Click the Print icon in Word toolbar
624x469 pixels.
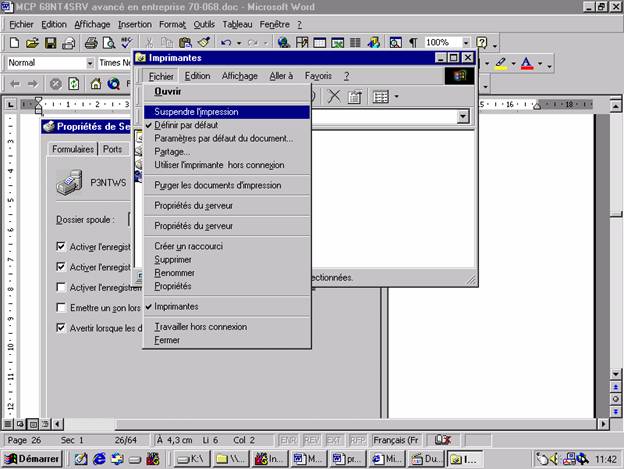91,43
